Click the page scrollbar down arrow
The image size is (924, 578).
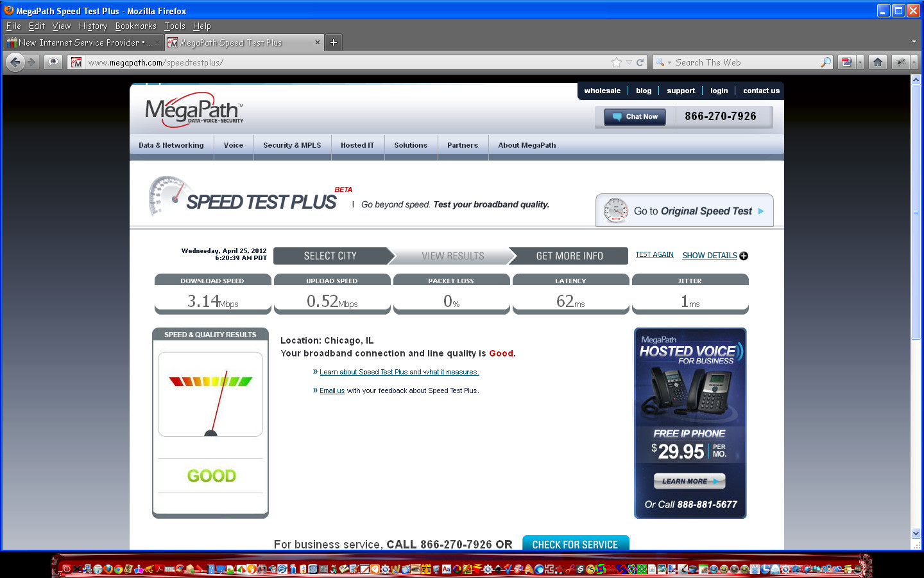pos(916,534)
